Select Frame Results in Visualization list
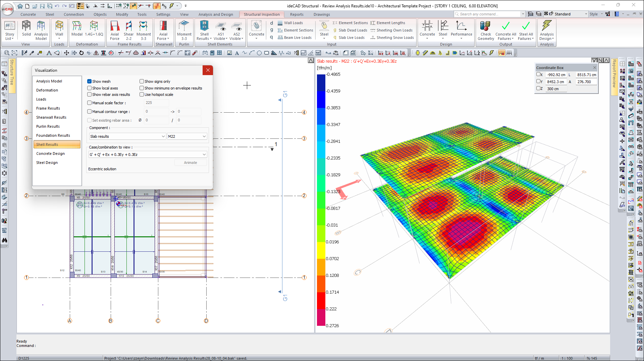The width and height of the screenshot is (644, 361). 48,108
